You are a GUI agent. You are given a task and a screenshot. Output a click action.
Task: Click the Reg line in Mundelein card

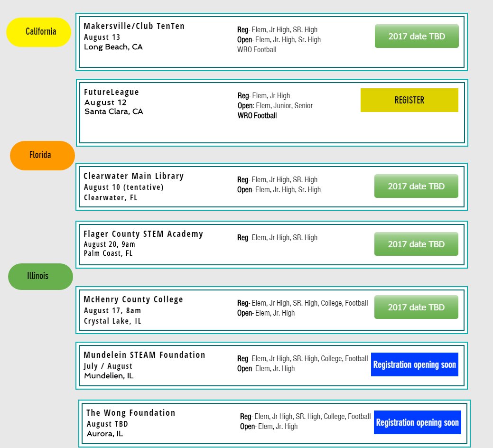[x=302, y=359]
